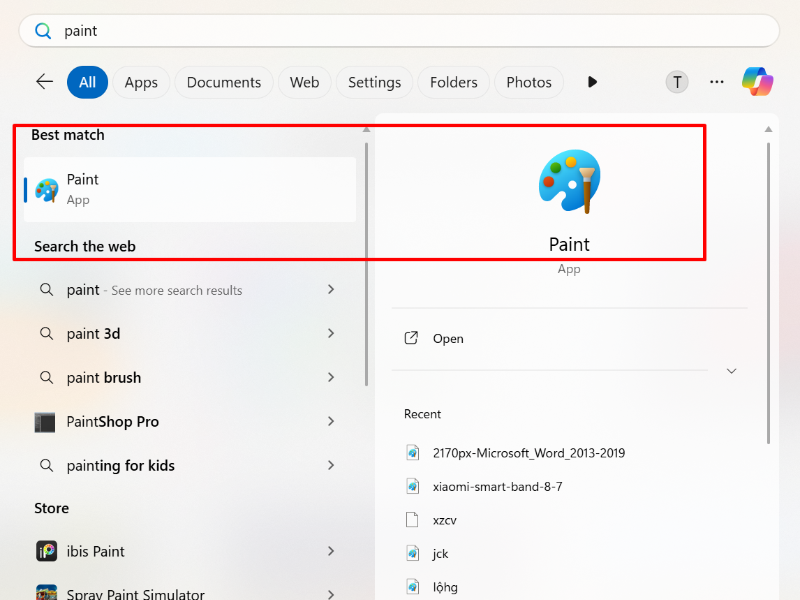Viewport: 800px width, 600px height.
Task: Expand more search filters with the arrow
Action: click(592, 82)
